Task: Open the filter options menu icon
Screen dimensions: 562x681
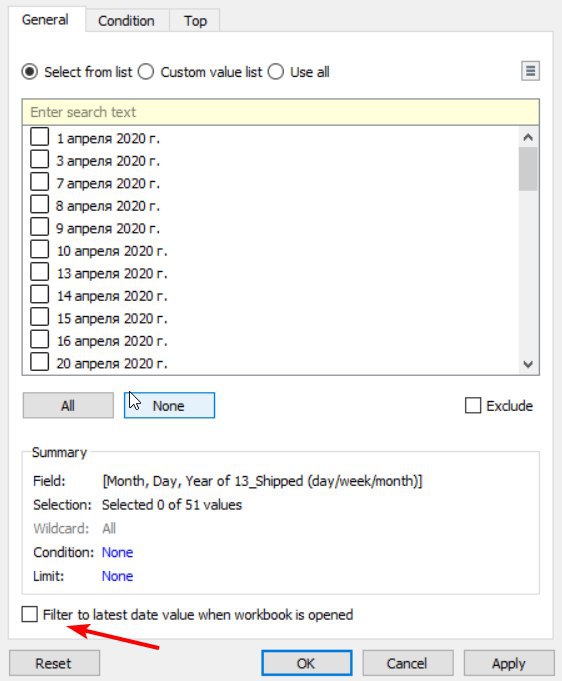Action: [x=530, y=71]
